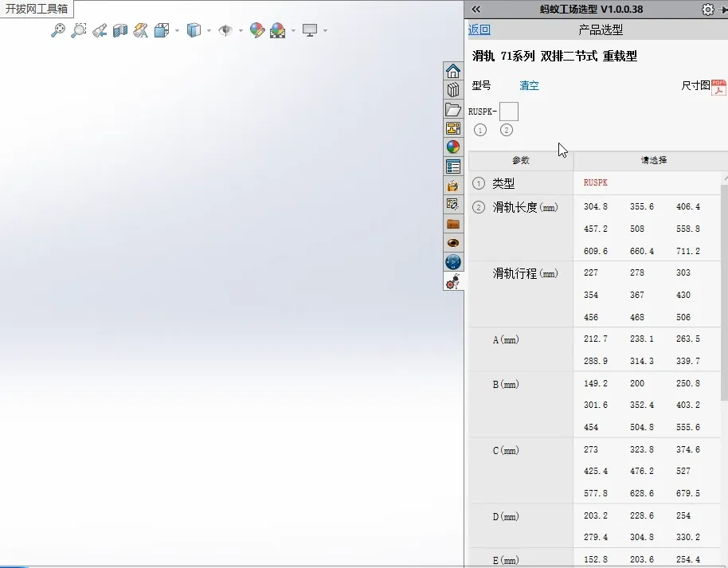Select rail length 355.6
728x568 pixels.
coord(642,206)
